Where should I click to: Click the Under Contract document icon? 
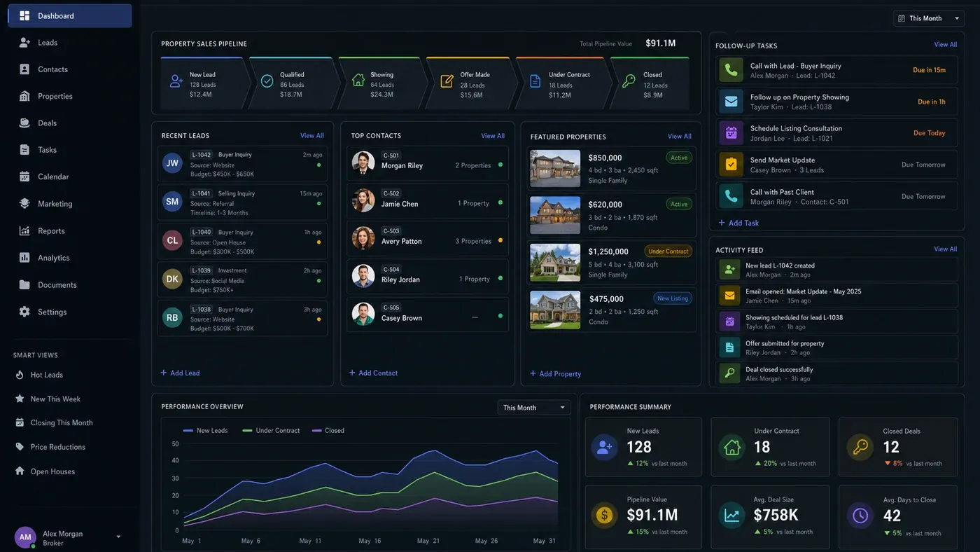click(535, 81)
